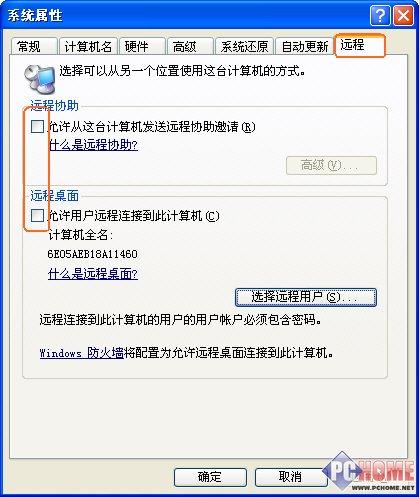
Task: Open the 系统还原 tab
Action: 245,46
